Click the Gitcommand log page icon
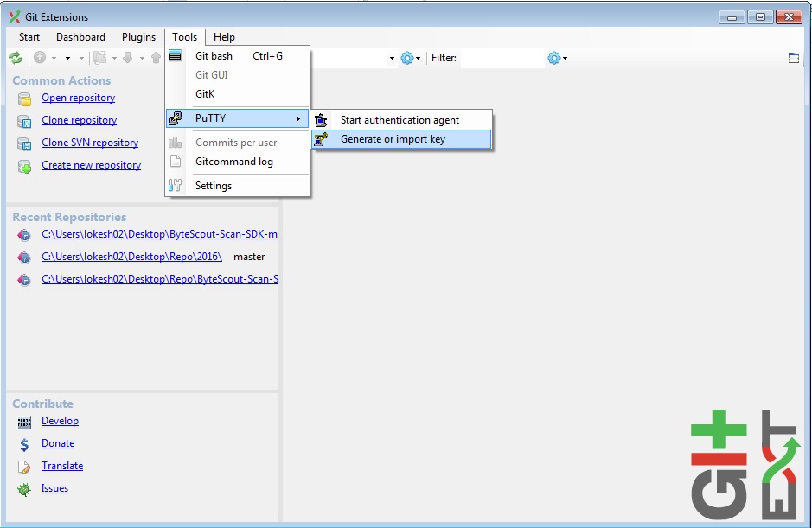This screenshot has height=528, width=812. click(176, 162)
